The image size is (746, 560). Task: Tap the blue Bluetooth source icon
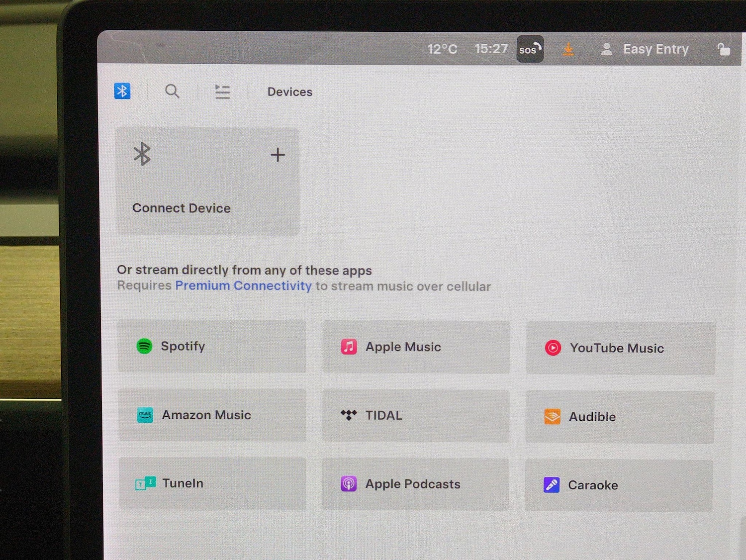122,91
